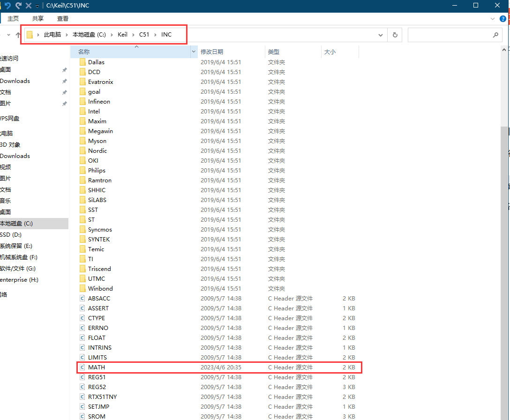Viewport: 510px width, 420px height.
Task: Click the undo icon in title bar
Action: tap(7, 6)
